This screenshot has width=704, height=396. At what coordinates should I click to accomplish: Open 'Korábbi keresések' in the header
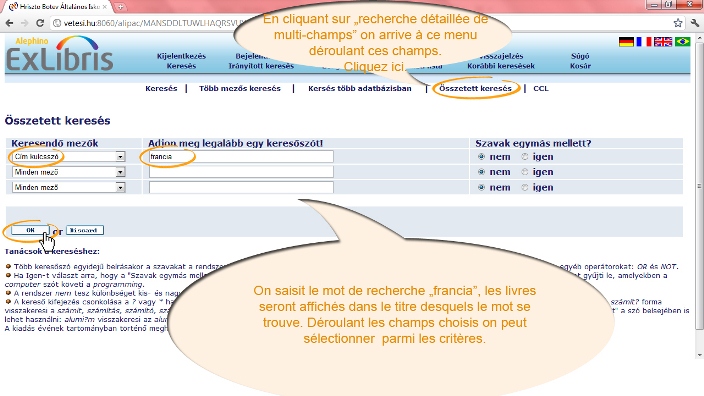(501, 66)
